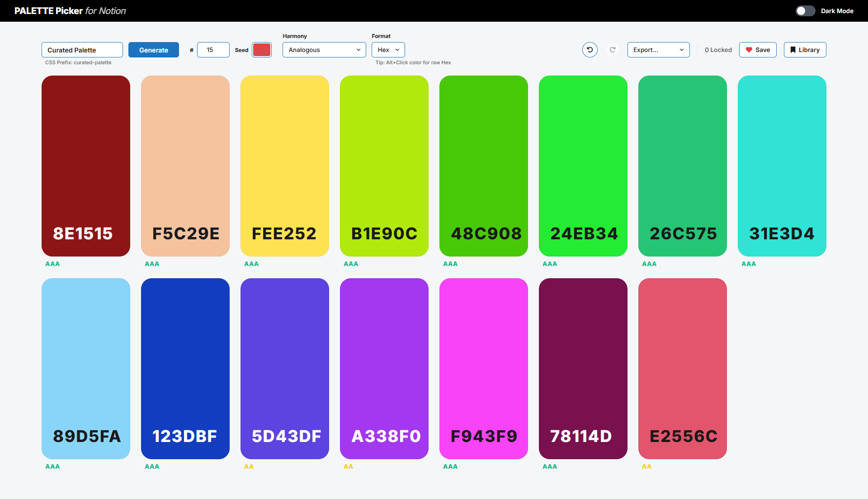
Task: Select the FEE252 yellow color card
Action: [284, 166]
